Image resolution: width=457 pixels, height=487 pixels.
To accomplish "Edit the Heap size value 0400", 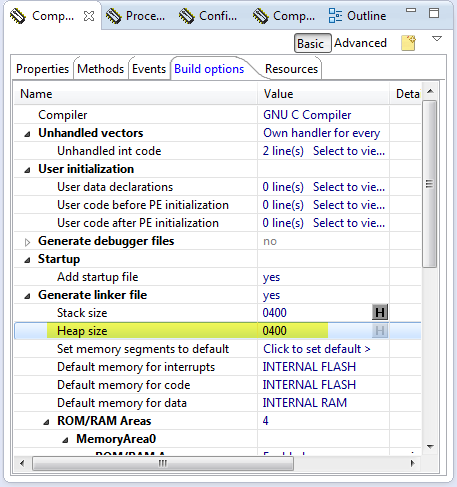I will (x=274, y=331).
